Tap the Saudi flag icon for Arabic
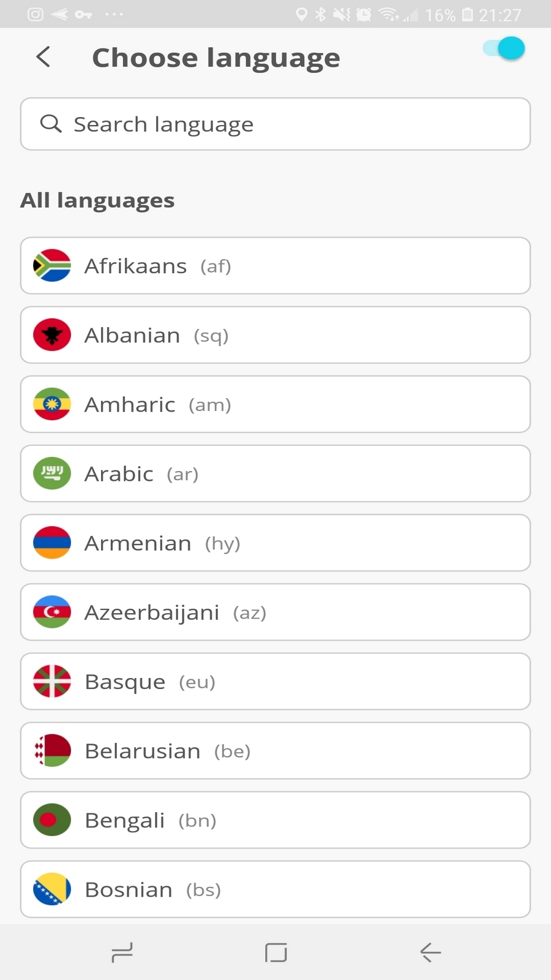 pos(52,473)
